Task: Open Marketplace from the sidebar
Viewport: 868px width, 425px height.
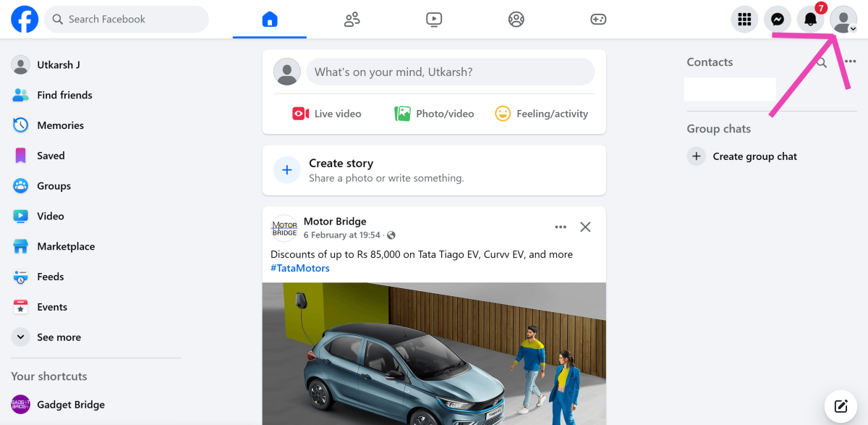Action: coord(66,246)
